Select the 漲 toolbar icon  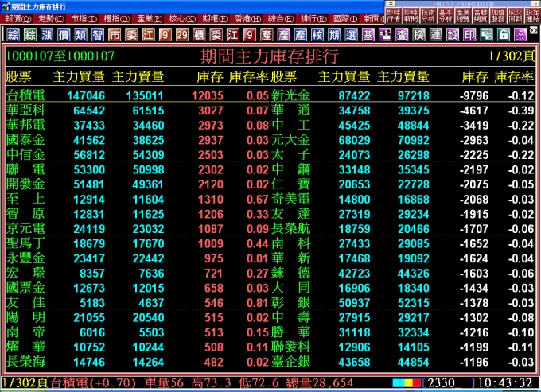[x=47, y=35]
